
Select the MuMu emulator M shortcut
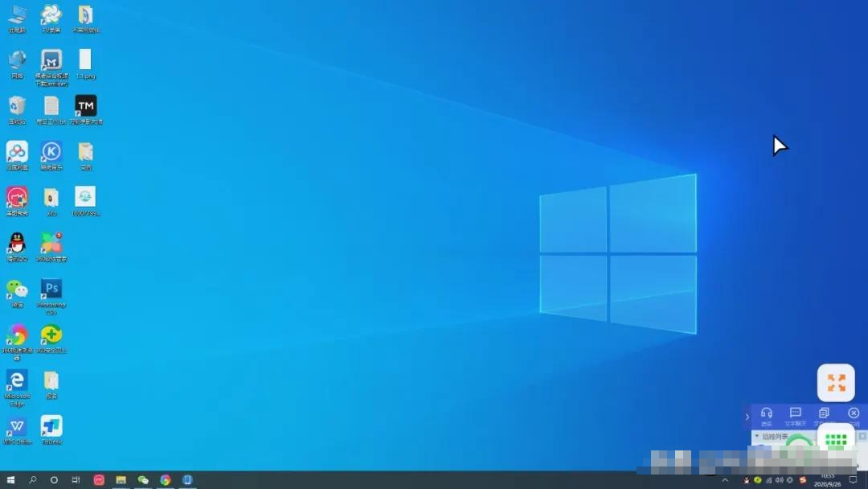click(51, 68)
